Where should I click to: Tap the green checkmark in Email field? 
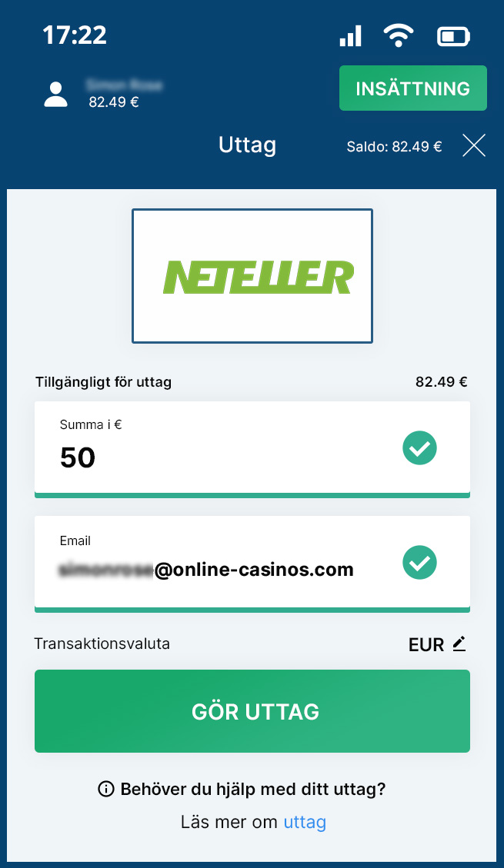pyautogui.click(x=419, y=563)
